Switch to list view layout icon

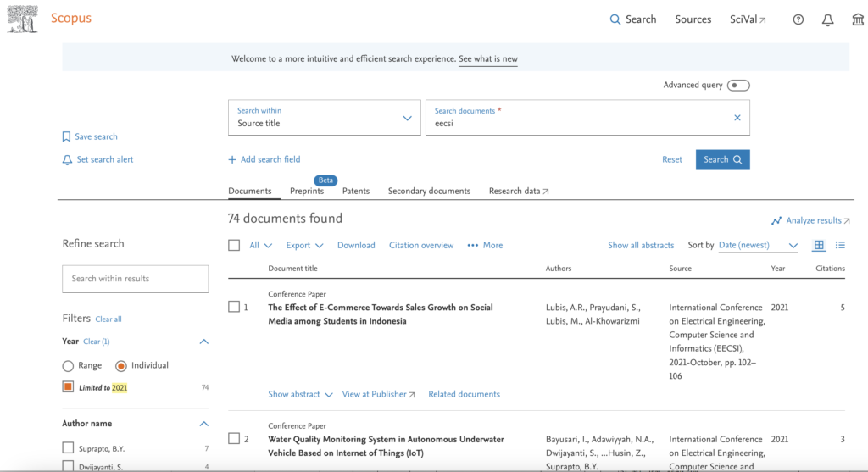(840, 245)
